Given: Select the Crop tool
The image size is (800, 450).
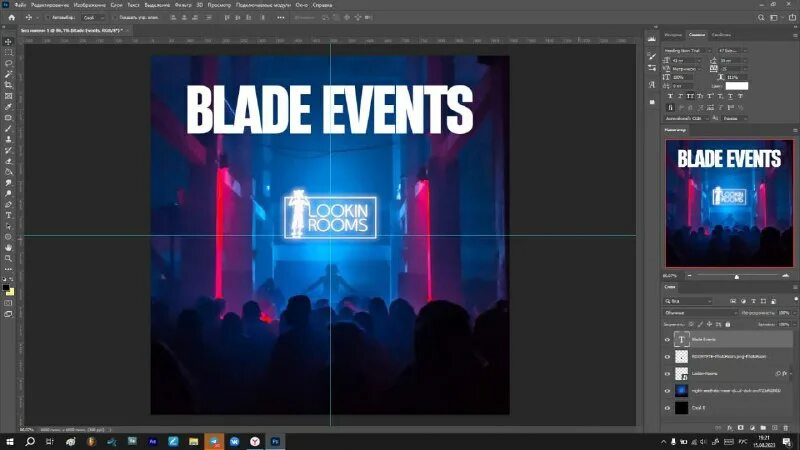Looking at the screenshot, I should click(8, 85).
